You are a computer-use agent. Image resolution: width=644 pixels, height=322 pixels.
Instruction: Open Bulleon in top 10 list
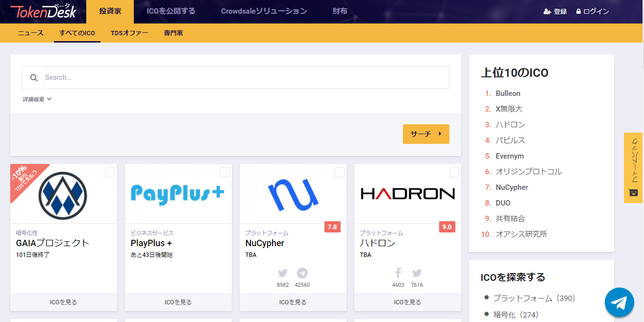tap(508, 93)
